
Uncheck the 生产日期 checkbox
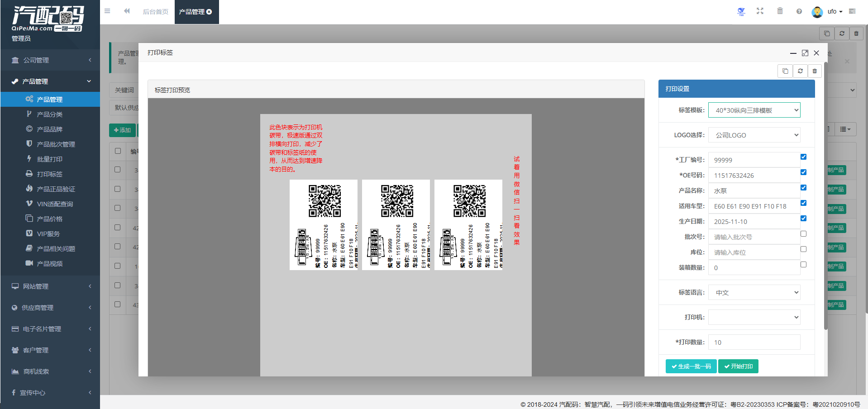[803, 219]
